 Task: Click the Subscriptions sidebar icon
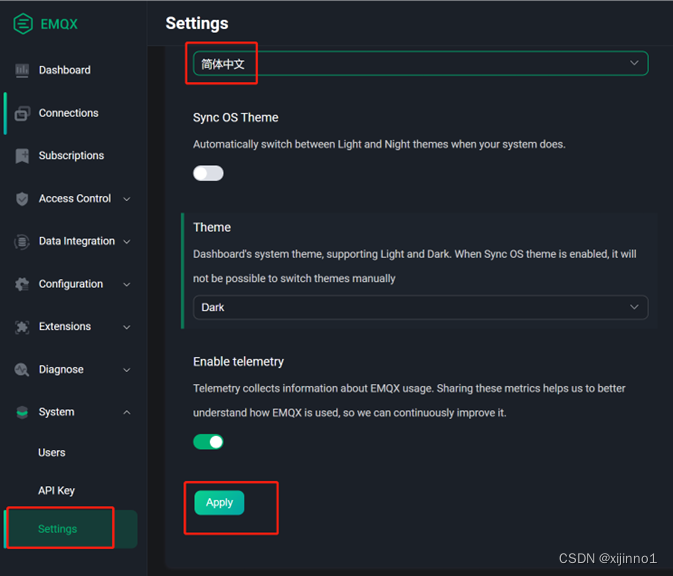pyautogui.click(x=22, y=156)
